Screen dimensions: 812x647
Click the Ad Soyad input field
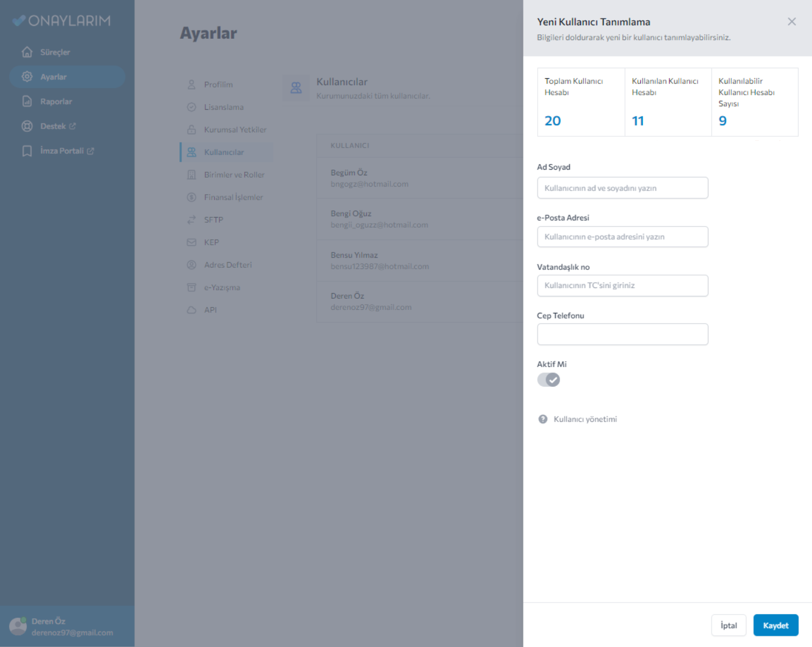coord(622,188)
